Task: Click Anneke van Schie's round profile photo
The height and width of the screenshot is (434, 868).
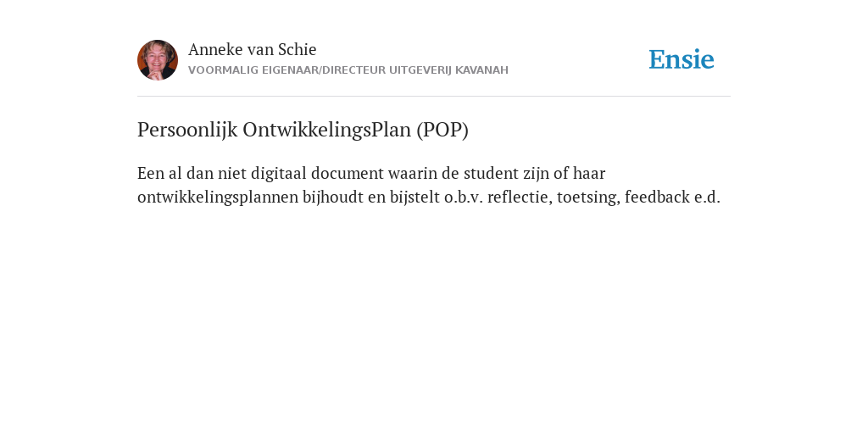Action: 158,60
